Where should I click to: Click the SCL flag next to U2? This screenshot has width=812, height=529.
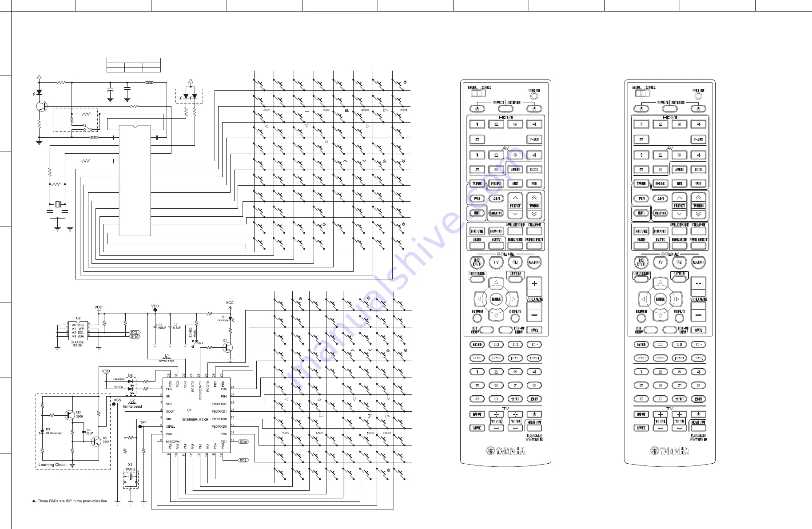pyautogui.click(x=135, y=333)
